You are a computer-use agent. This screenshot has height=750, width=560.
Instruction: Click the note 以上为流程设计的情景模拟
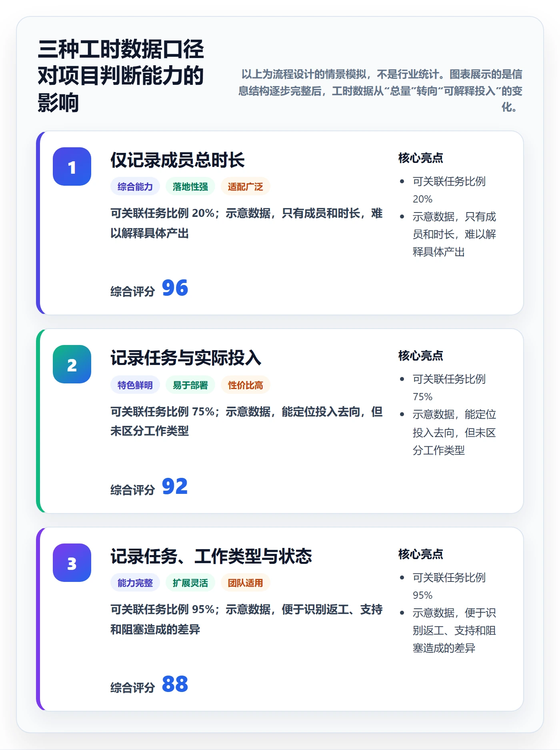click(380, 91)
